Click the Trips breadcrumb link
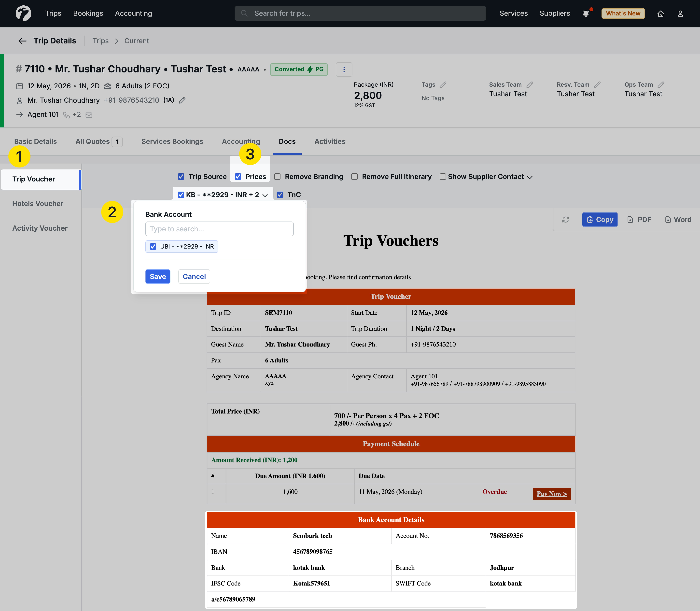This screenshot has width=700, height=611. [101, 41]
